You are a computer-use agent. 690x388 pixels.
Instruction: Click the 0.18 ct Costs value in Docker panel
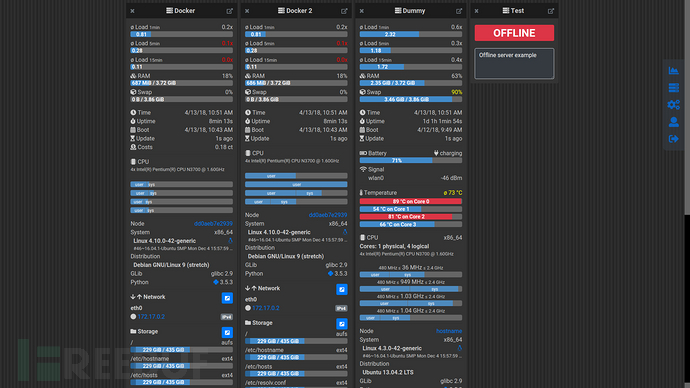point(224,147)
